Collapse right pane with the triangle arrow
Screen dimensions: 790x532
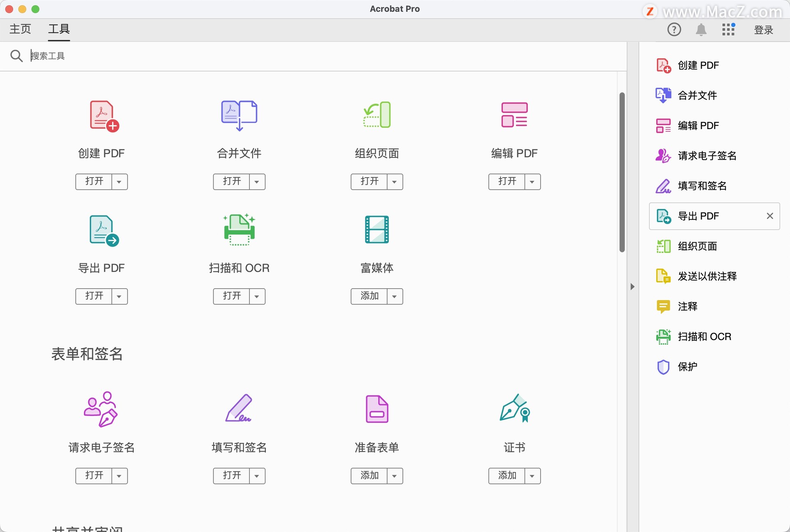pyautogui.click(x=632, y=287)
